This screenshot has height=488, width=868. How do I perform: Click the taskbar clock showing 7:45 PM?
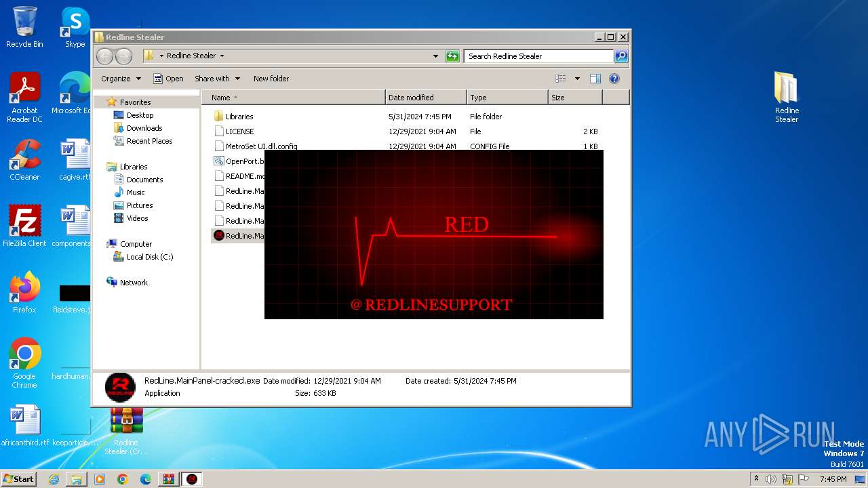point(833,479)
